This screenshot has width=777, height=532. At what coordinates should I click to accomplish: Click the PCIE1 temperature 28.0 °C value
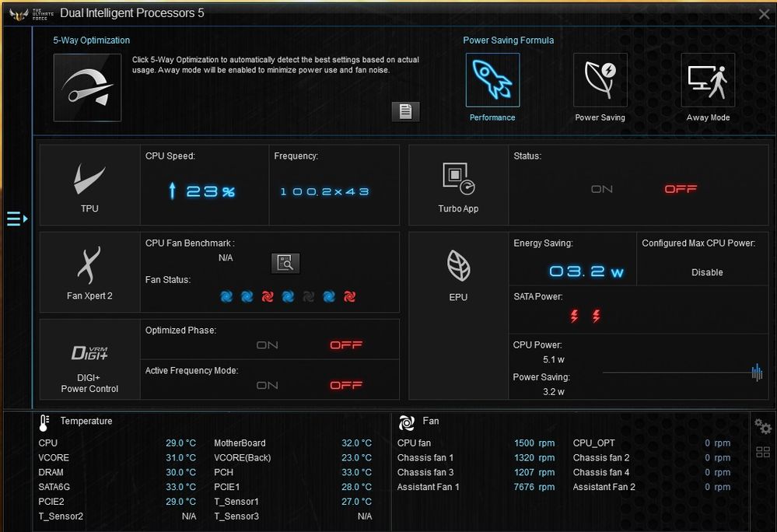(356, 487)
